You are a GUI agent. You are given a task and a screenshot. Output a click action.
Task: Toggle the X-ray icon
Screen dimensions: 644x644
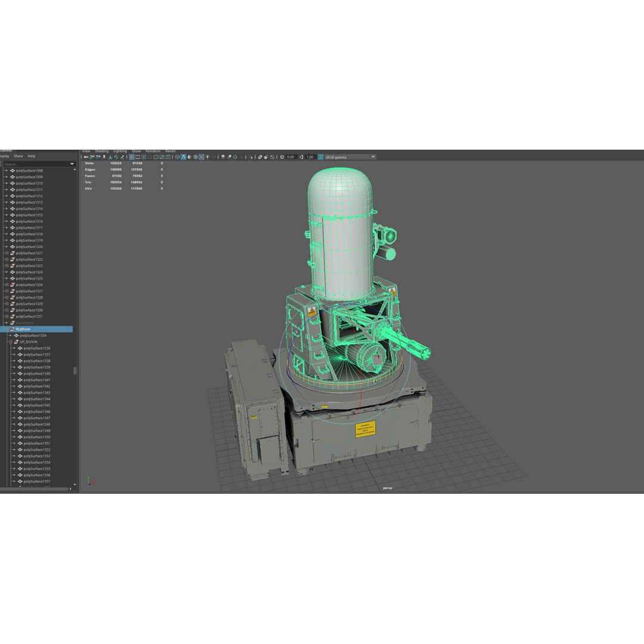(x=260, y=157)
